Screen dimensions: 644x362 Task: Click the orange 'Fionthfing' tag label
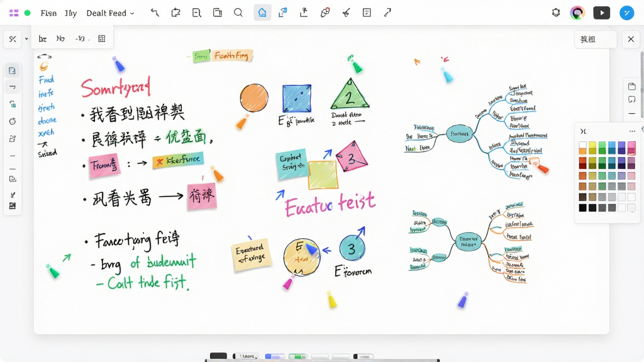pyautogui.click(x=231, y=55)
